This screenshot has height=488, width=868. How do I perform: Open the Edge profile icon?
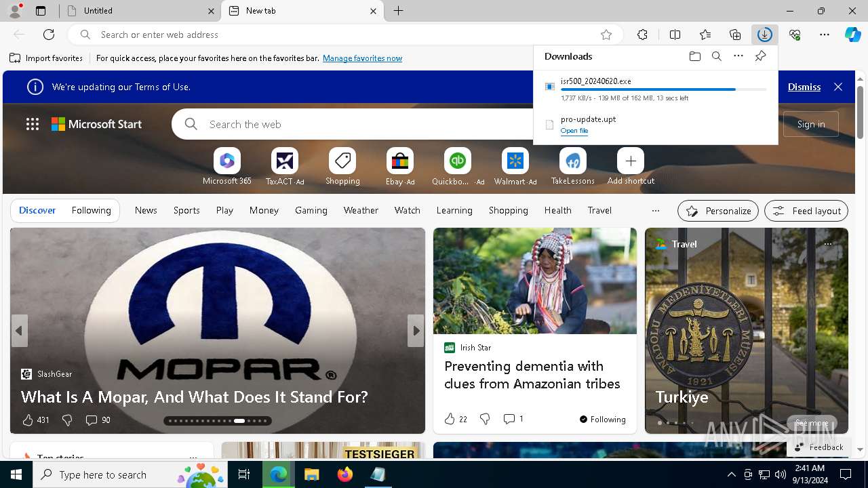[15, 11]
